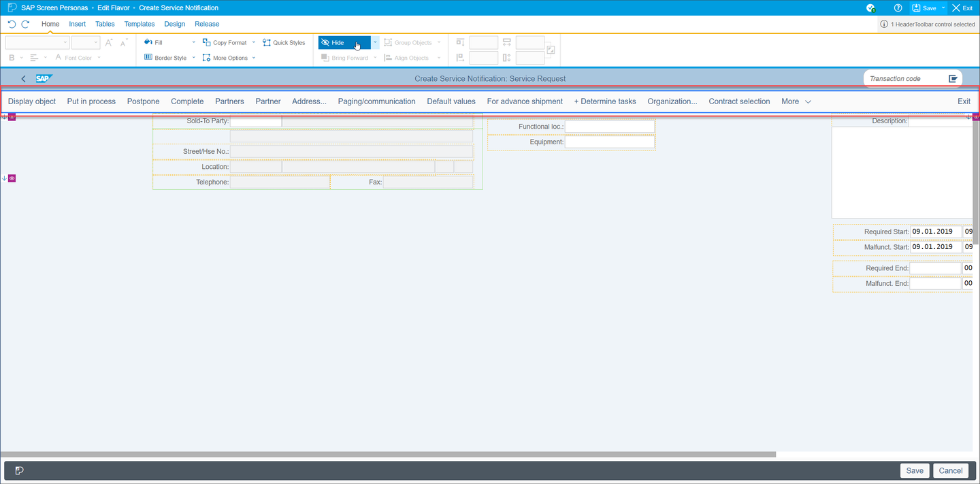This screenshot has width=980, height=484.
Task: Toggle upper left pink eye visibility icon
Action: (12, 117)
